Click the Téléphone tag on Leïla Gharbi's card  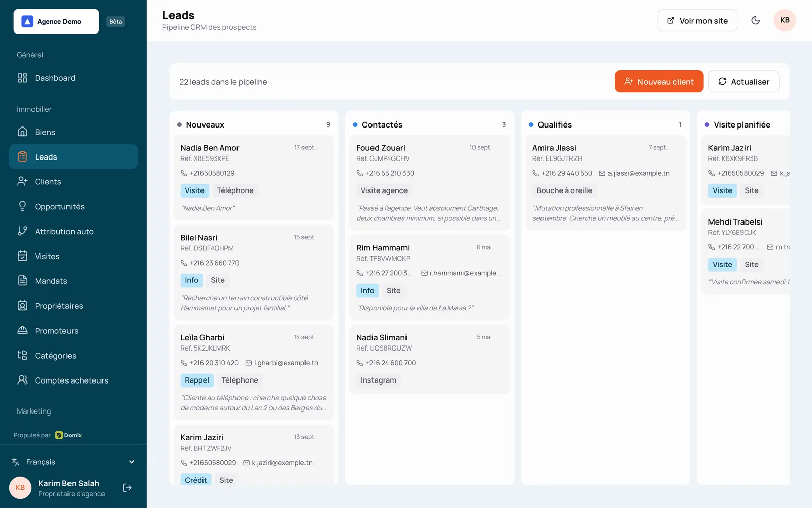click(240, 380)
